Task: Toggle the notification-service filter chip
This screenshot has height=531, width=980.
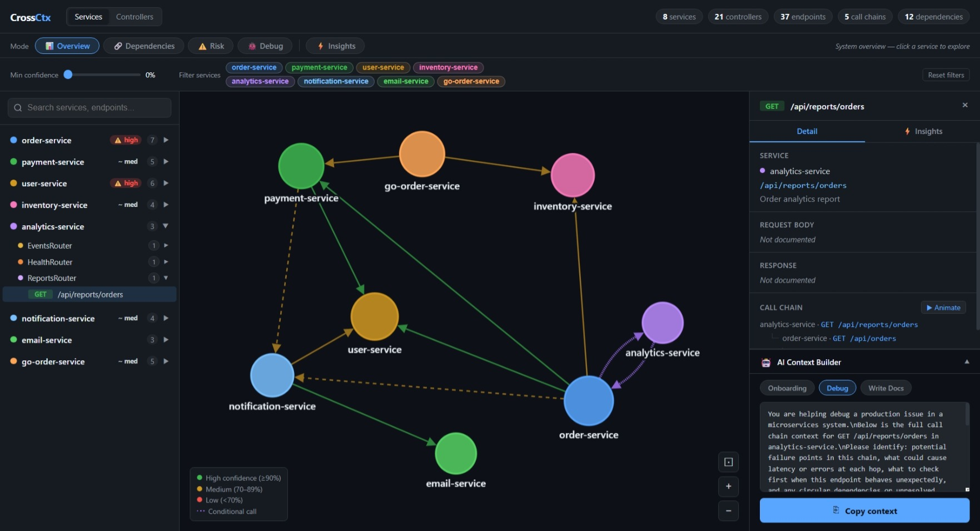Action: click(336, 82)
